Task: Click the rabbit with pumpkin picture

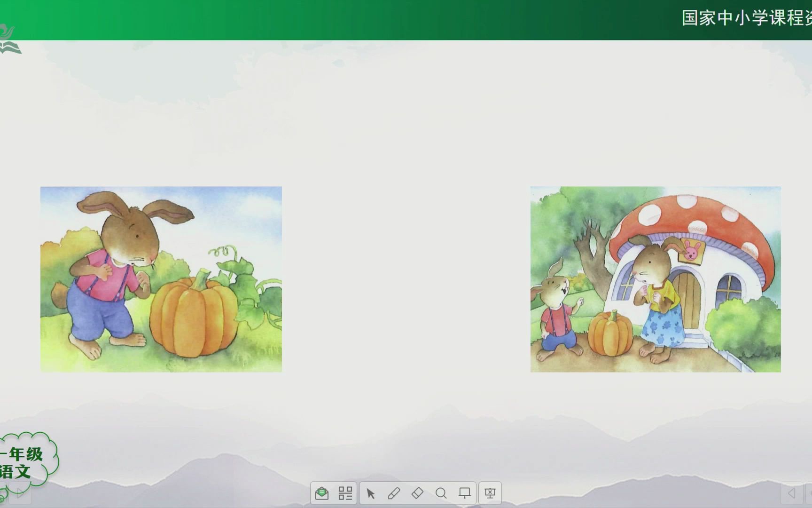Action: click(161, 279)
